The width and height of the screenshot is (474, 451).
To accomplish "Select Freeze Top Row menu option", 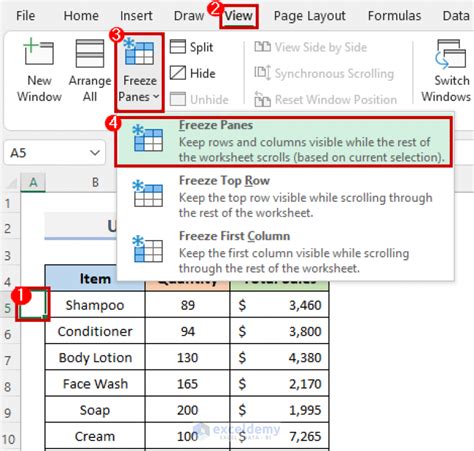I will 285,197.
